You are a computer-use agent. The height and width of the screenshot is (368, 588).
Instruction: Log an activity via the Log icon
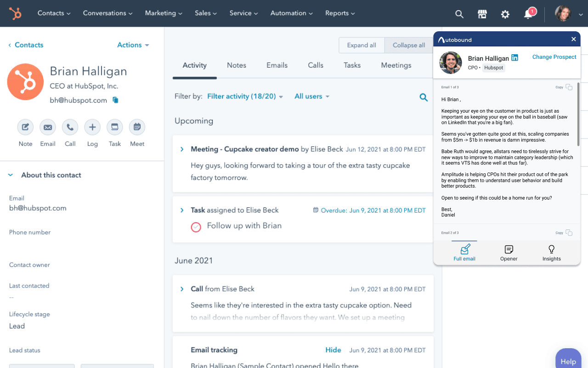pyautogui.click(x=92, y=127)
